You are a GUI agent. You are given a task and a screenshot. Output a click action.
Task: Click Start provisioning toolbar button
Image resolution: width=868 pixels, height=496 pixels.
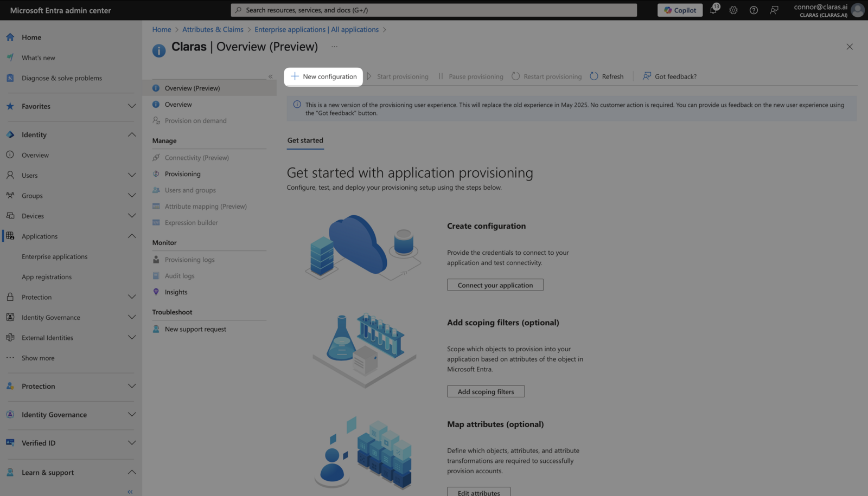tap(398, 76)
